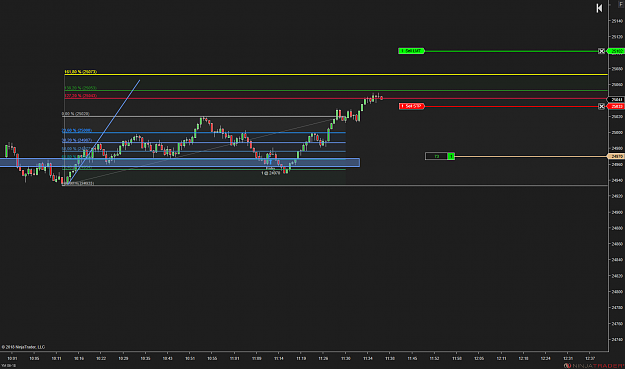
Task: Select the green Sell LMT order flag
Action: click(411, 51)
